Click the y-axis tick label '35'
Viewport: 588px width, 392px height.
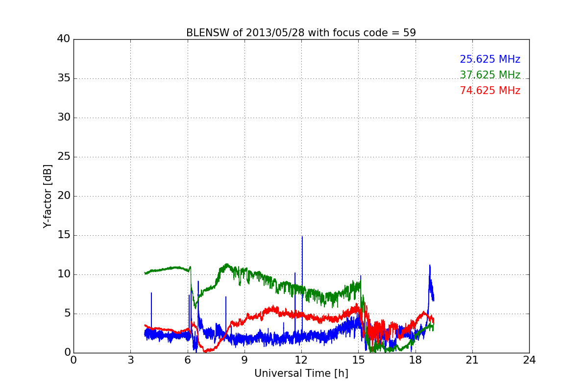tap(64, 78)
